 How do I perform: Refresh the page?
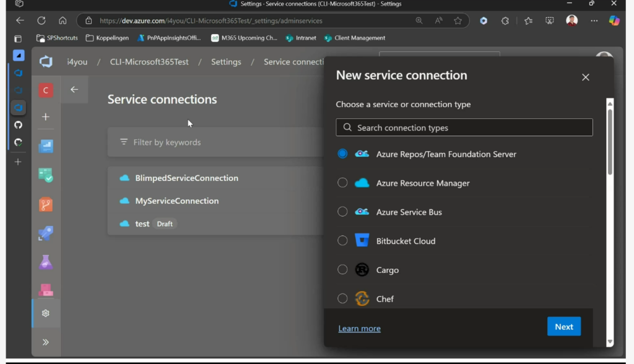click(x=41, y=20)
